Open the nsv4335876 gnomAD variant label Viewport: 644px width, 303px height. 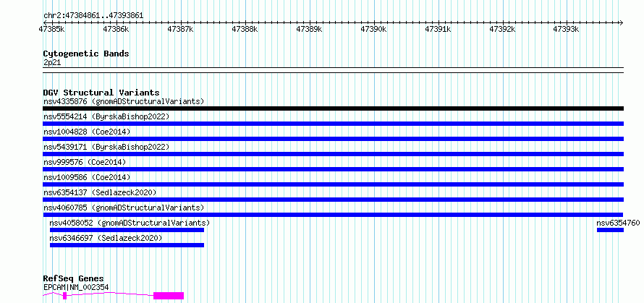click(124, 101)
